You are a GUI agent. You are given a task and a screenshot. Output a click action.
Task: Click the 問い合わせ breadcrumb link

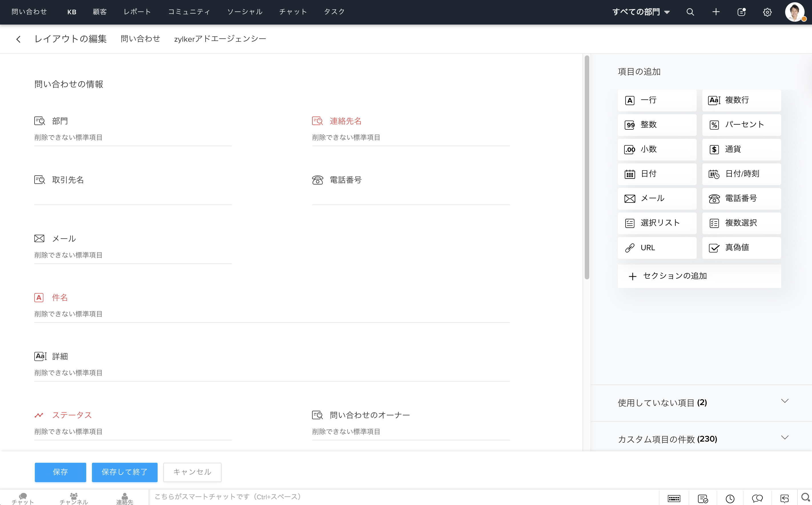[x=140, y=39]
